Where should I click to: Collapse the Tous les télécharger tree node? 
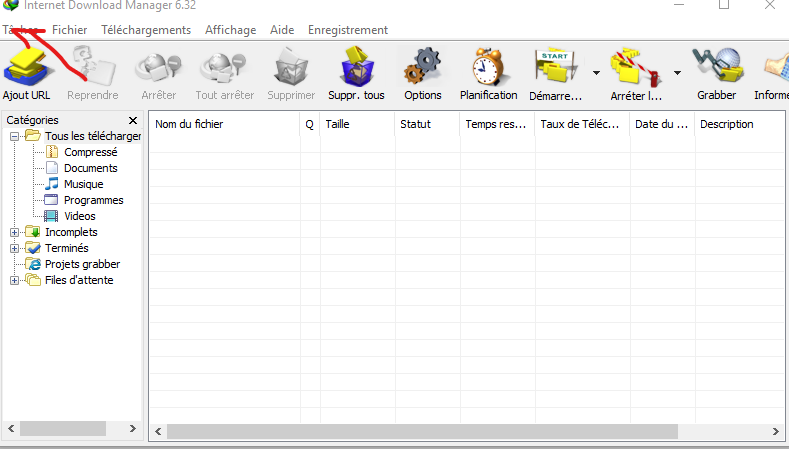click(15, 136)
